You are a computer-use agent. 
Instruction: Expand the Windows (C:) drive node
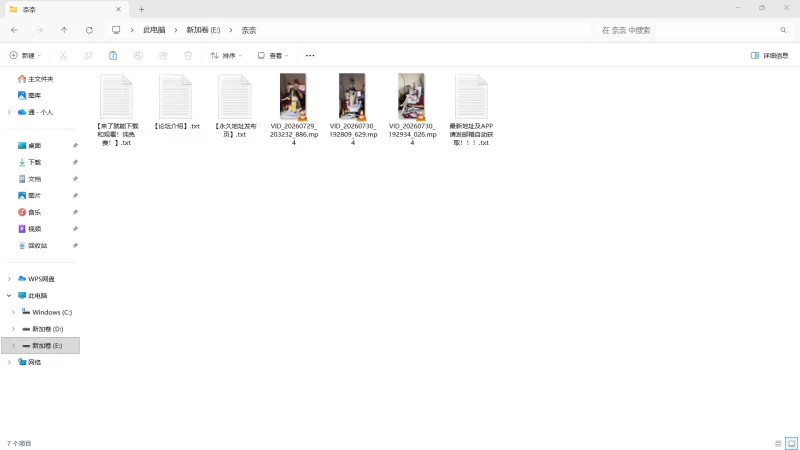[x=13, y=312]
